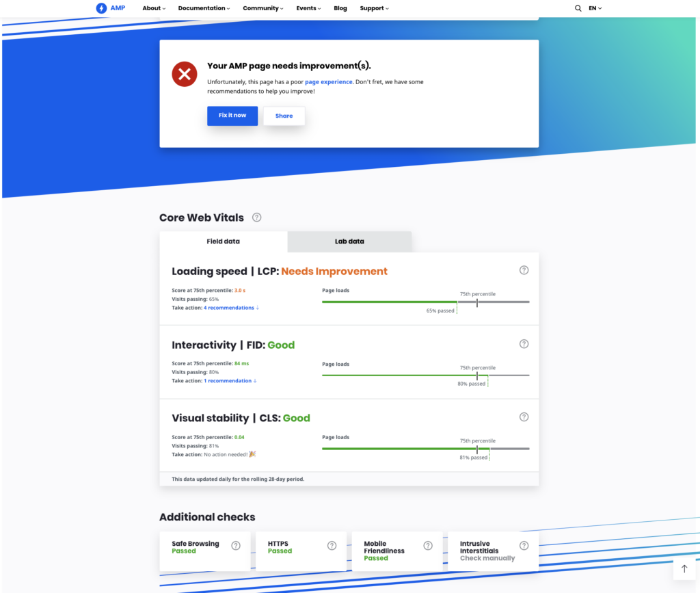Expand the Support menu
Viewport: 700px width, 593px height.
[374, 8]
